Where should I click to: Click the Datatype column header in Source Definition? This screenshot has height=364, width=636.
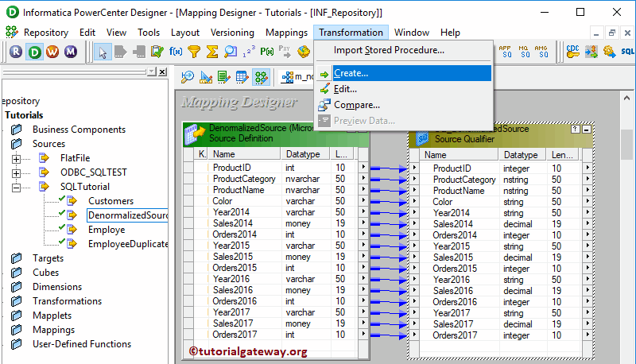coord(305,154)
